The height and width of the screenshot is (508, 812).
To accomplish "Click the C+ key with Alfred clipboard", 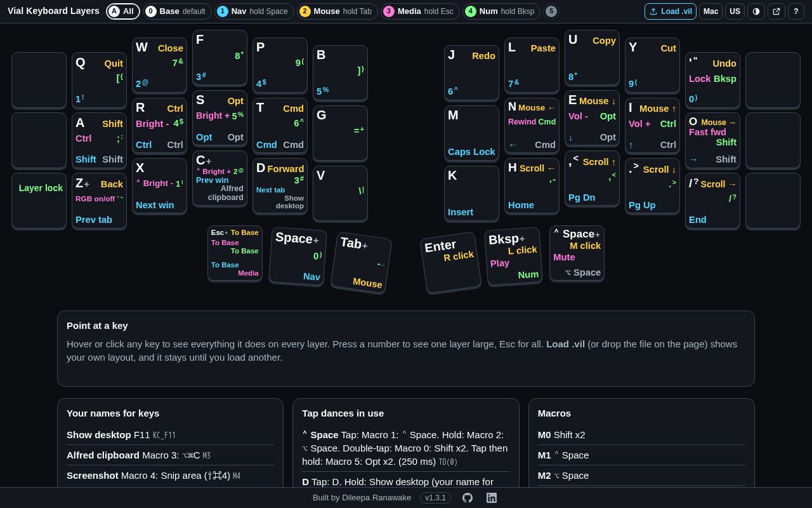I will pyautogui.click(x=219, y=178).
